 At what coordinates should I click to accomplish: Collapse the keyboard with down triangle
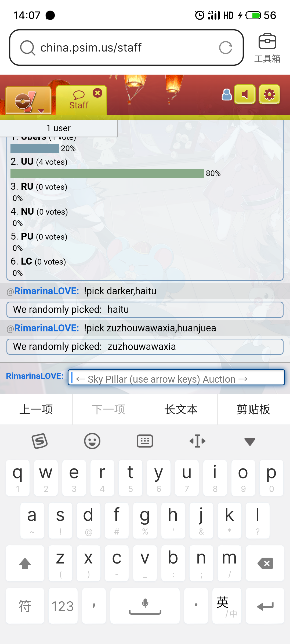tap(250, 441)
